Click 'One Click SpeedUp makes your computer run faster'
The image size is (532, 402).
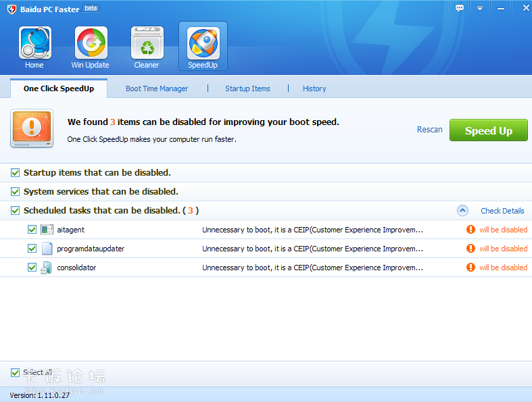[151, 139]
